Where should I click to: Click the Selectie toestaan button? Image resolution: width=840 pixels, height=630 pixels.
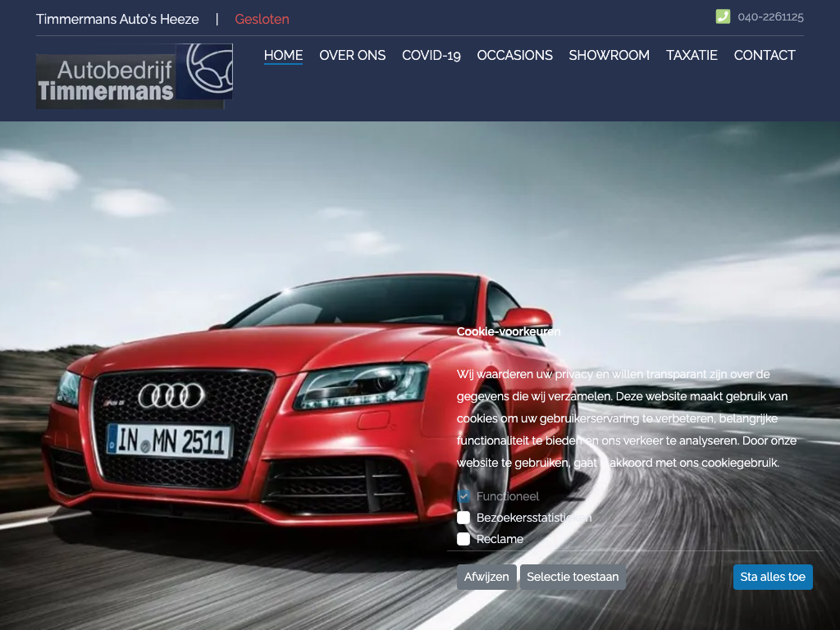[x=573, y=577]
